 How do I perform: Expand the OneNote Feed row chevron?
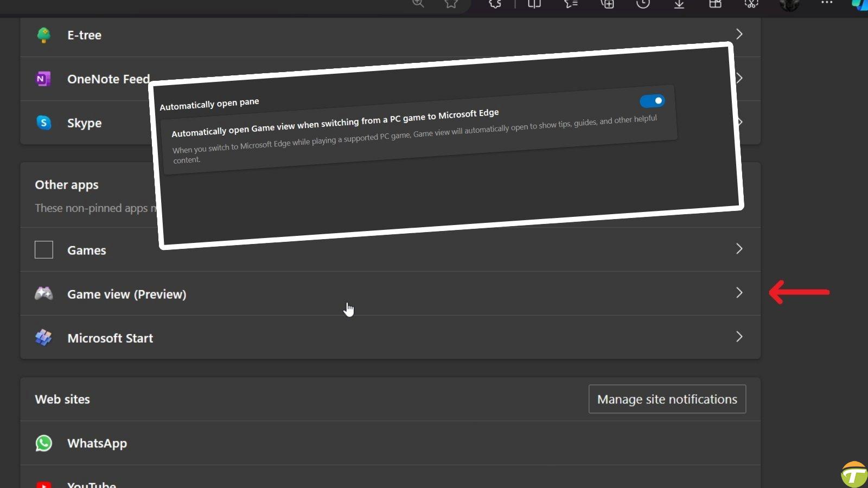(x=739, y=78)
